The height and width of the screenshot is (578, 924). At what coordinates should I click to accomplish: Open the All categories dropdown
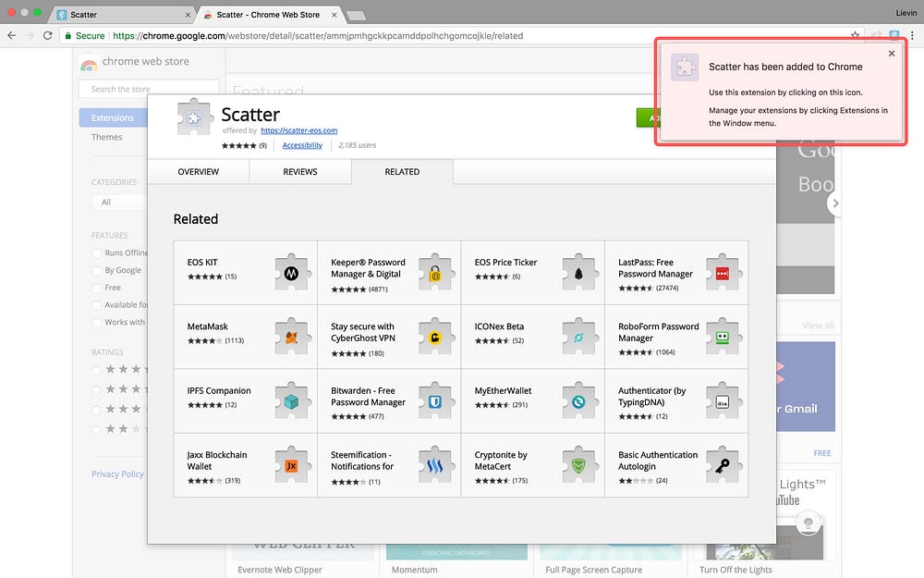click(119, 202)
